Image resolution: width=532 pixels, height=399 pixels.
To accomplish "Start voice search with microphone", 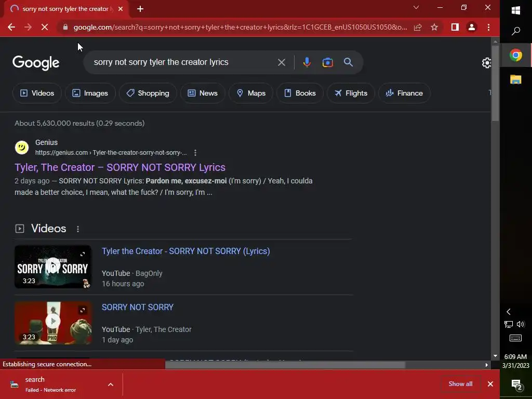I will tap(307, 62).
